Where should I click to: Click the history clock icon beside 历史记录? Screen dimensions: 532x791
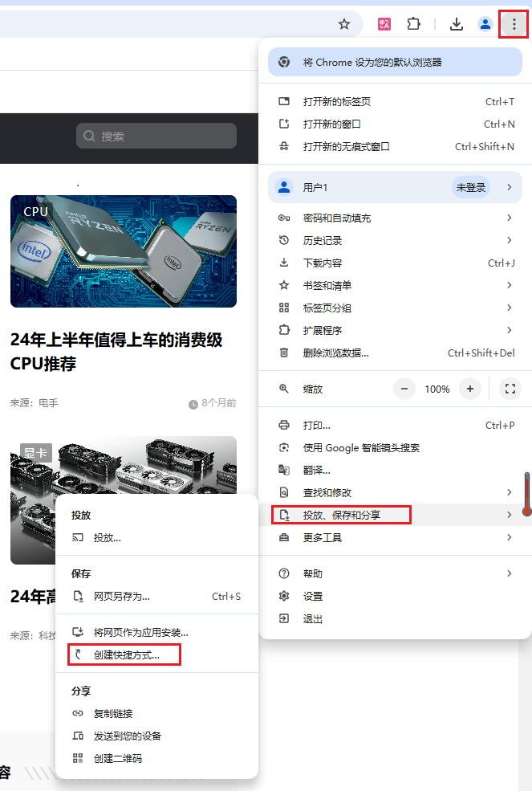pos(284,240)
